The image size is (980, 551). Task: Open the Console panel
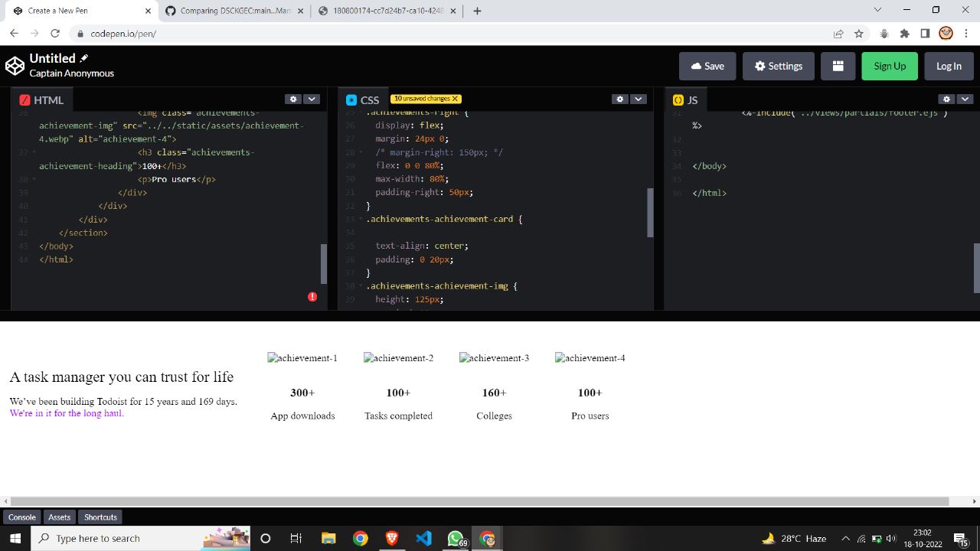pyautogui.click(x=22, y=517)
